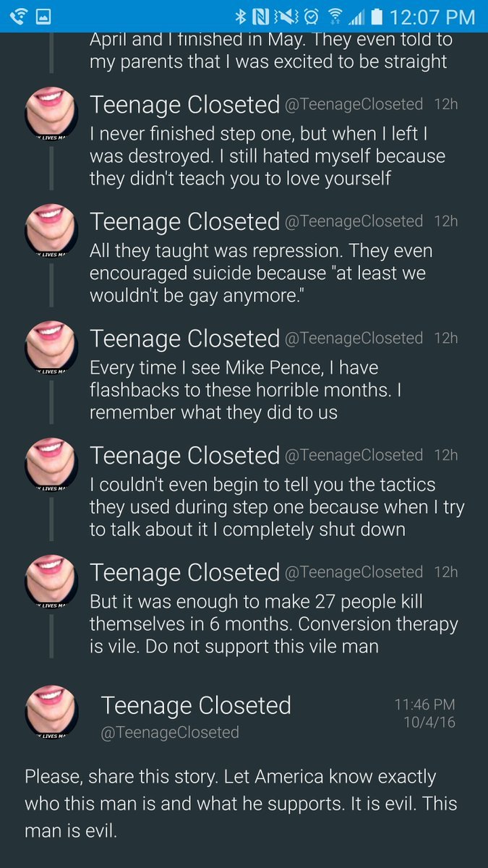The height and width of the screenshot is (868, 488).
Task: Tap the battery icon in the status bar
Action: (x=377, y=16)
